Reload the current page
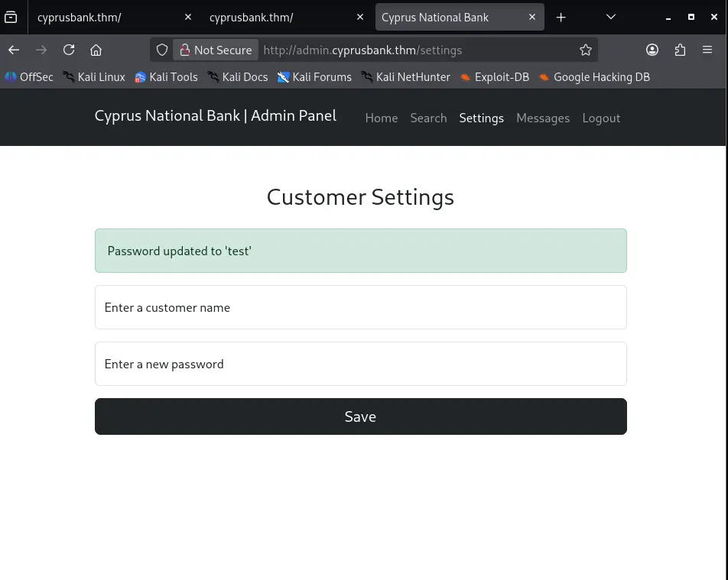Screen dimensions: 728x580 69,50
